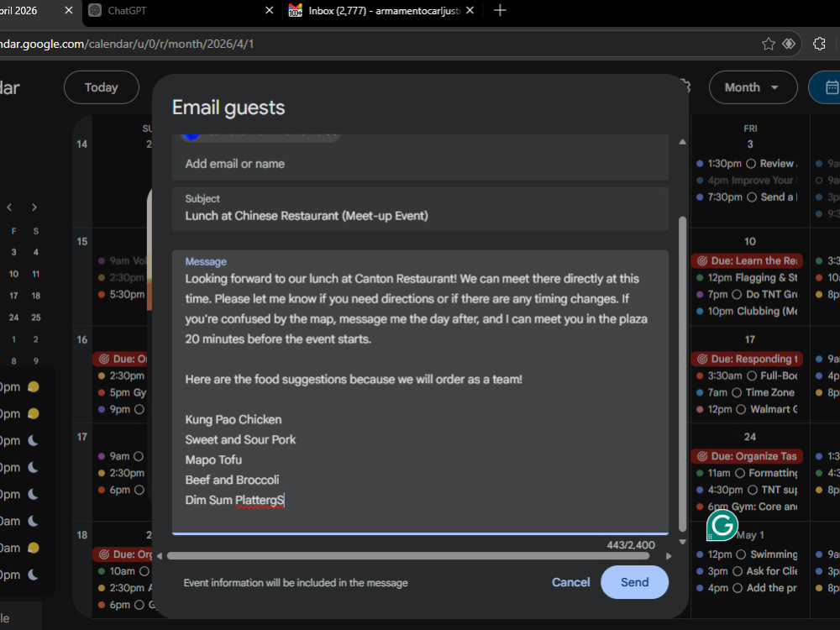This screenshot has width=840, height=630.
Task: Open the 12pm Flagging & St event
Action: [x=747, y=277]
